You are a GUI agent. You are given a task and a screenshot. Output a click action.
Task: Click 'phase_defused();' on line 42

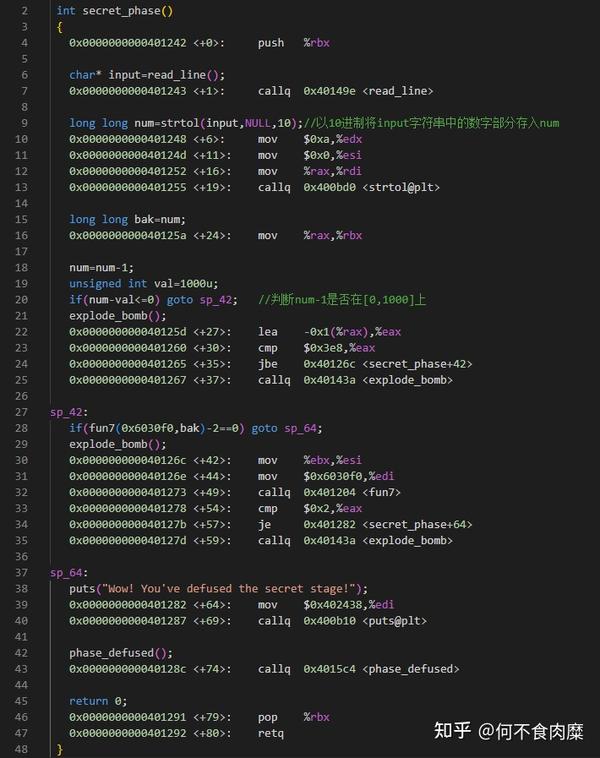pos(120,653)
